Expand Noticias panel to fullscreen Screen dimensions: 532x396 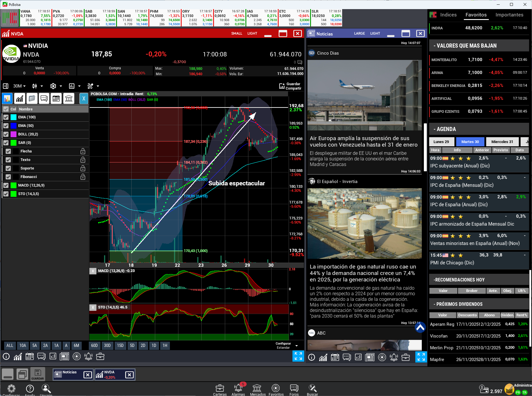point(421,357)
